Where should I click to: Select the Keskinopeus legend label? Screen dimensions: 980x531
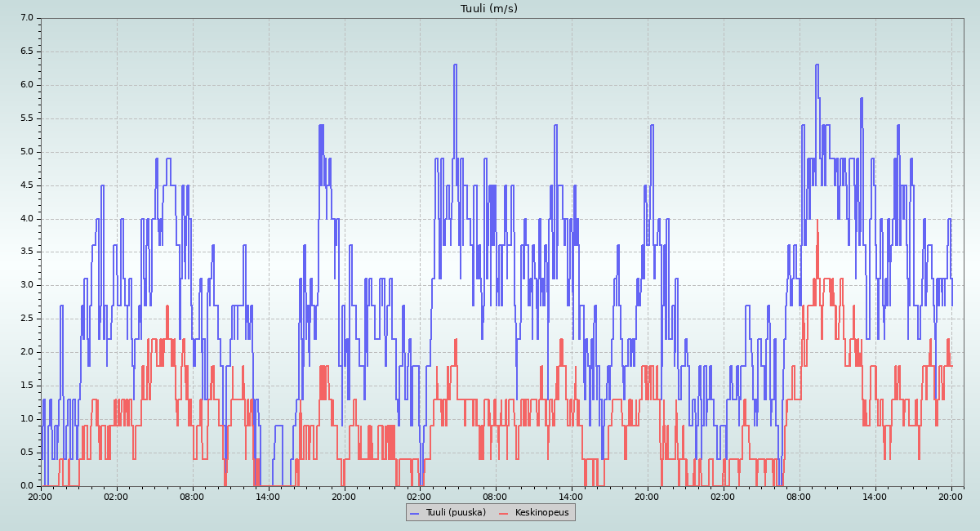[541, 512]
